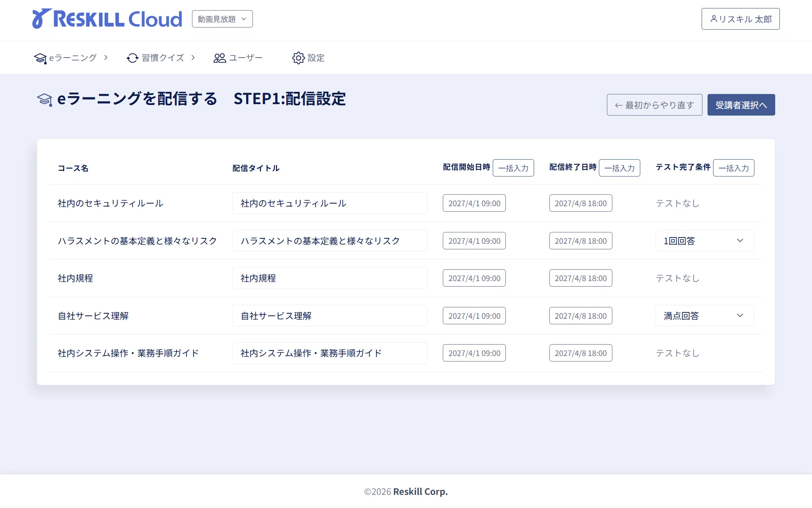812x508 pixels.
Task: Click the user avatar icon beside リスキル 太郎
Action: [713, 19]
